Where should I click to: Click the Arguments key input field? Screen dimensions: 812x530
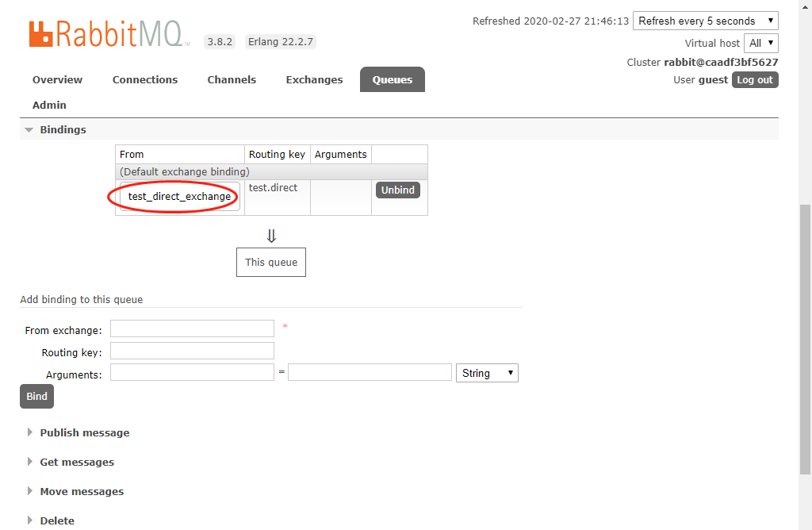192,372
